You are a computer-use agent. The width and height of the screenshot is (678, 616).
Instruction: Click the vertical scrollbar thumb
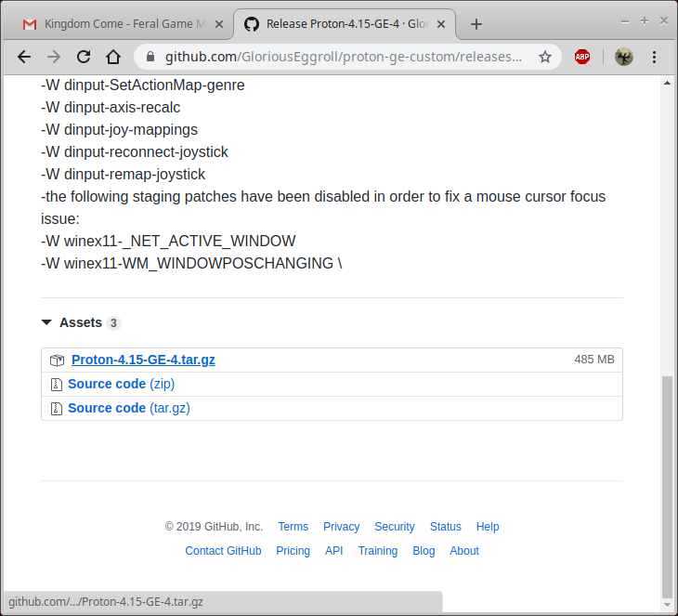coord(667,487)
